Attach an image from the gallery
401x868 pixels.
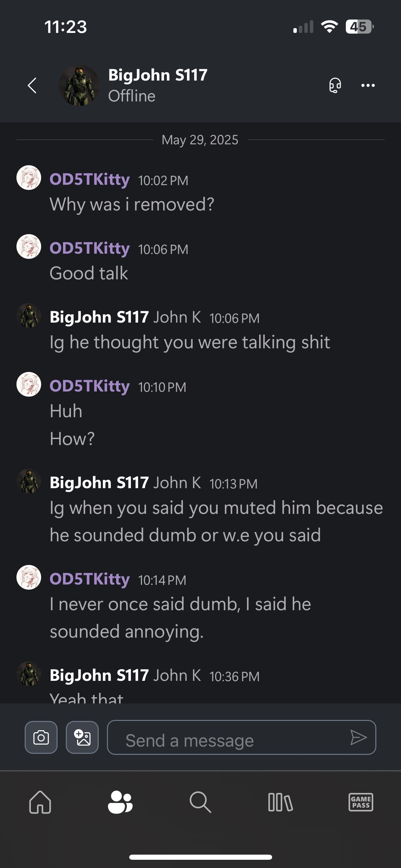tap(82, 737)
